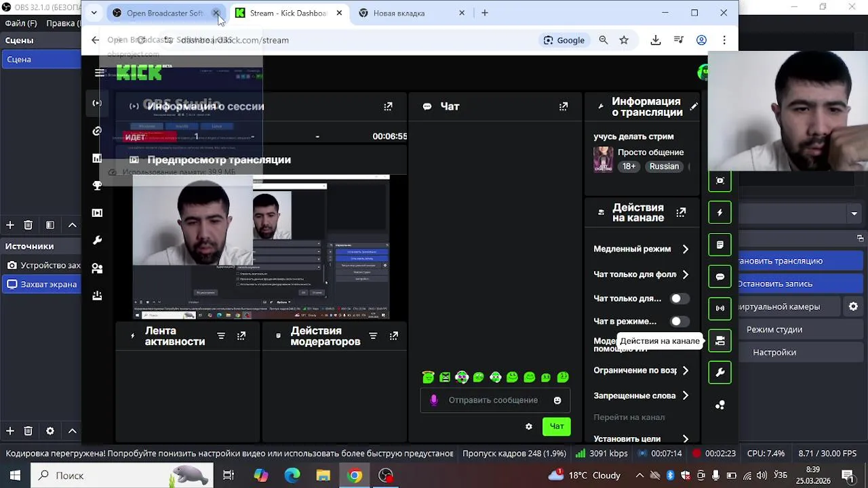Open the Kick hamburger menu

[x=100, y=73]
